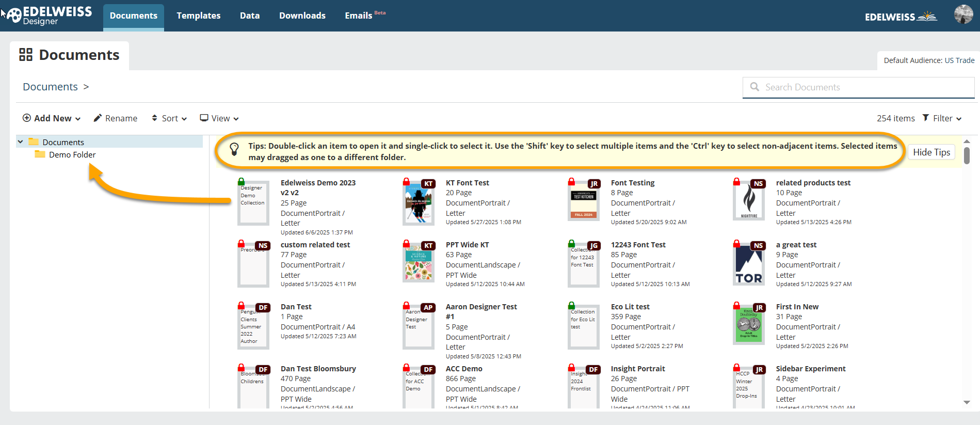The height and width of the screenshot is (425, 980).
Task: Click the DF badge on Dan Test Bloomsbury
Action: [x=263, y=369]
